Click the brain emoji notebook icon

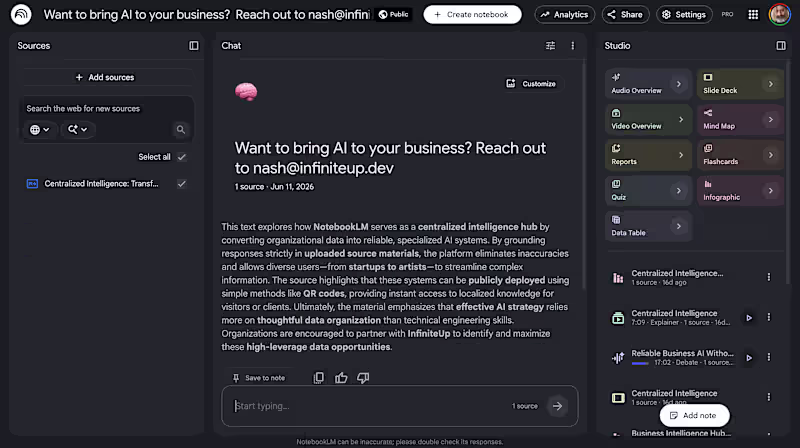[x=246, y=91]
